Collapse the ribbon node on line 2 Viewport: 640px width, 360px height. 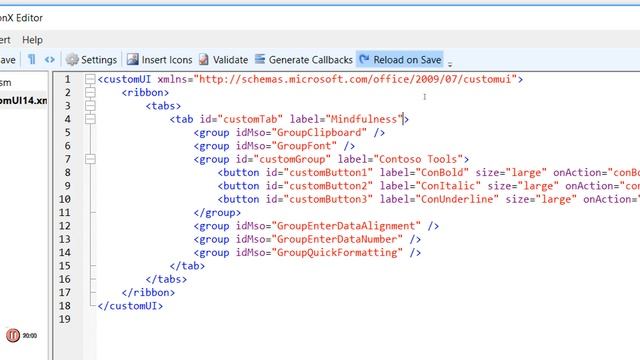(x=90, y=93)
